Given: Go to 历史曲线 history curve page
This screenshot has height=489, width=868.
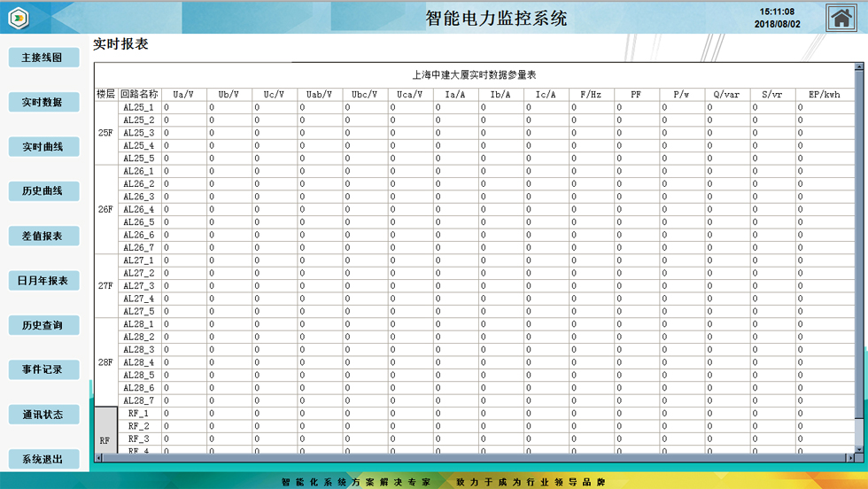Looking at the screenshot, I should (43, 191).
